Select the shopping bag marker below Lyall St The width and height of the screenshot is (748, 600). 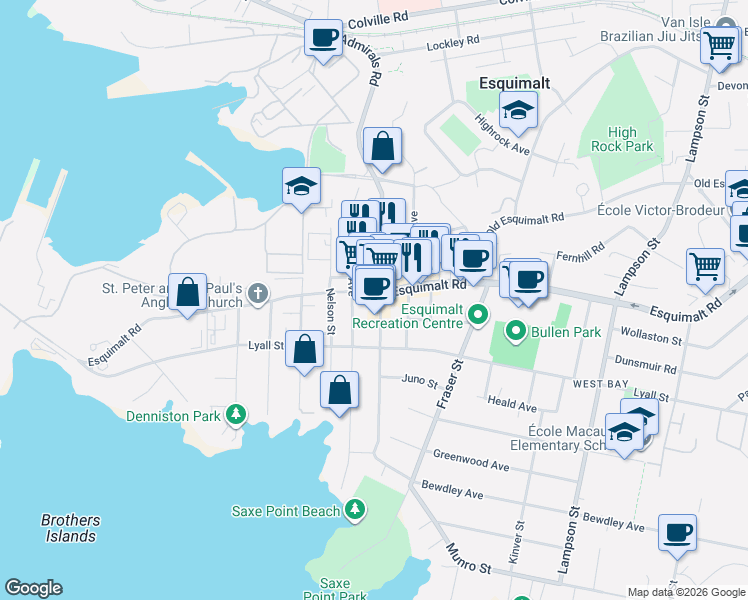(339, 393)
